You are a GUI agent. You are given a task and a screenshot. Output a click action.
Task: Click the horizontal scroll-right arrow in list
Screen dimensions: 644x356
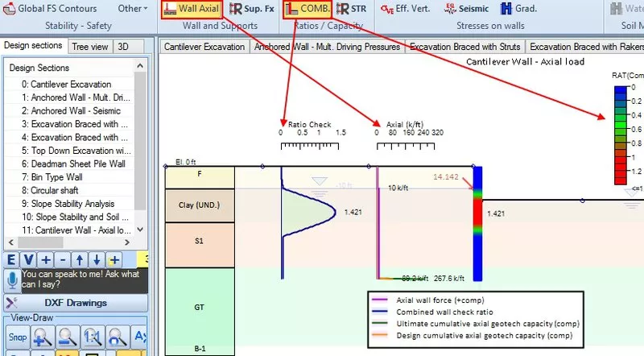(127, 242)
